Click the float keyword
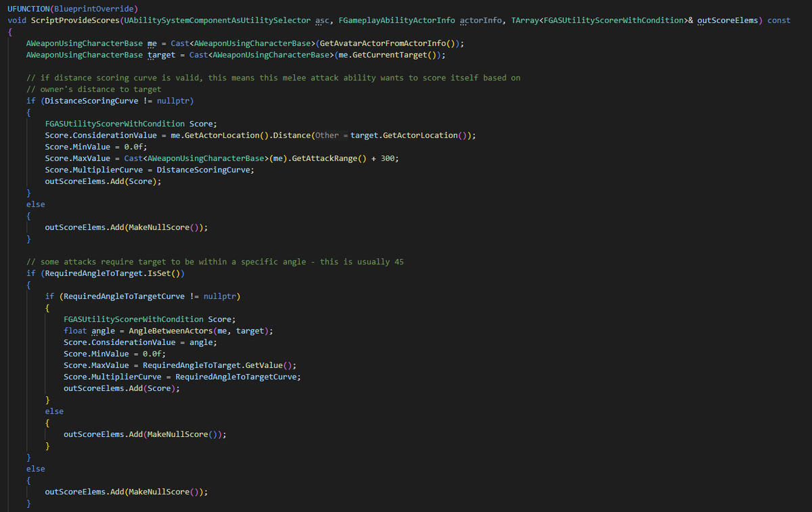The height and width of the screenshot is (512, 812). [x=75, y=331]
